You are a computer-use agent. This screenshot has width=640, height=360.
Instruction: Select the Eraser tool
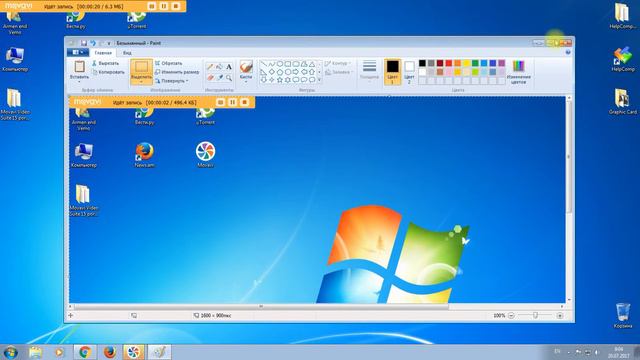(210, 78)
